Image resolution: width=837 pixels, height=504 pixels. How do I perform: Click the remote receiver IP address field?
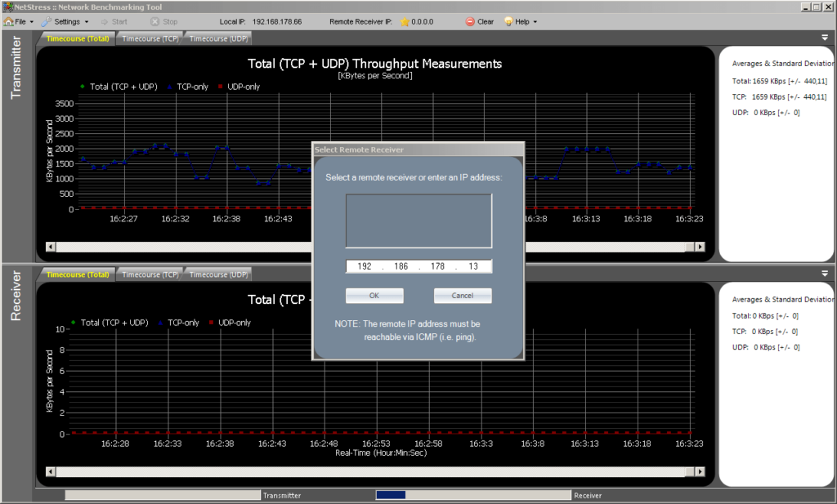418,265
